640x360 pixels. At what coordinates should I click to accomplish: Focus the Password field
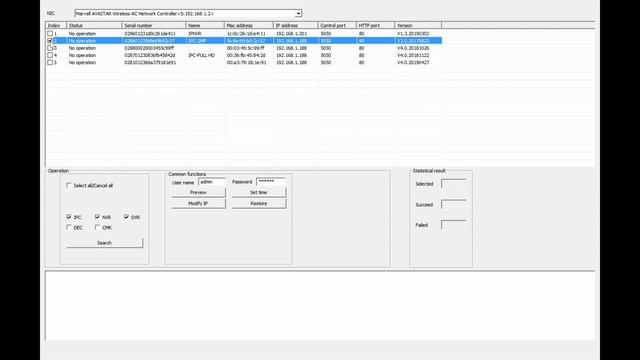(271, 182)
